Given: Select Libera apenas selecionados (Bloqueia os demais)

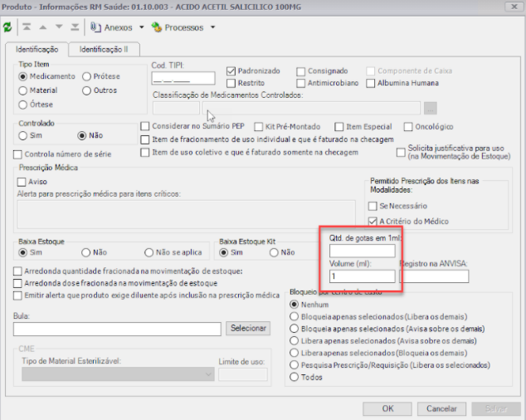Looking at the screenshot, I should click(294, 353).
